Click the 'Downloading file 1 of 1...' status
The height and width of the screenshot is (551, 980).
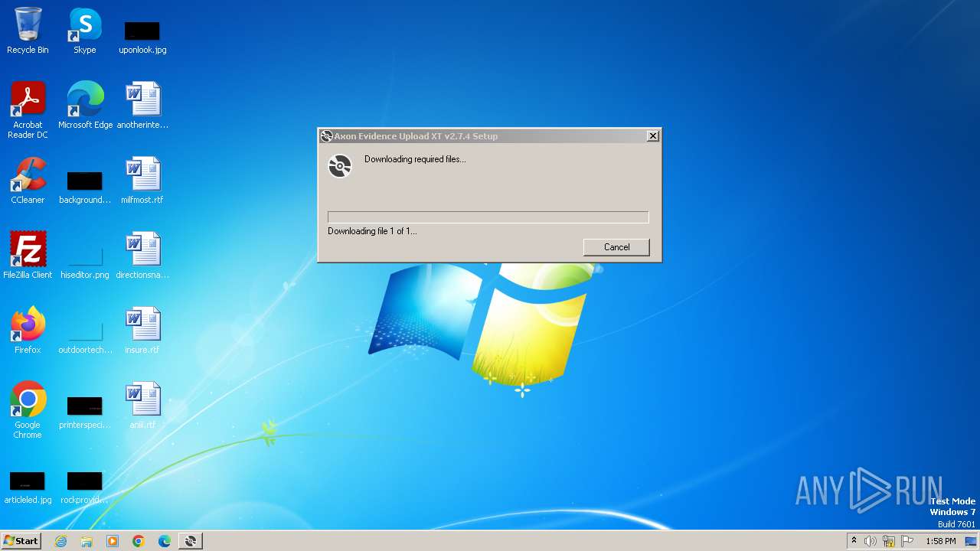[x=372, y=231]
